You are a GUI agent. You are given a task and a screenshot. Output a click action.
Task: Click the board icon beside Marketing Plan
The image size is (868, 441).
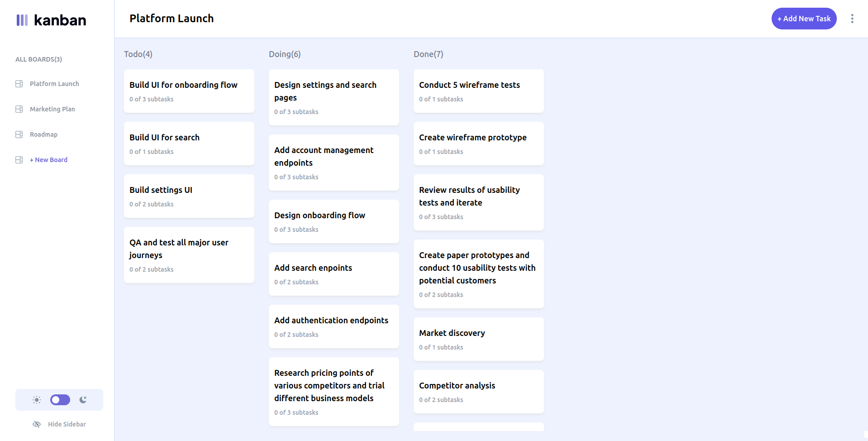(19, 109)
